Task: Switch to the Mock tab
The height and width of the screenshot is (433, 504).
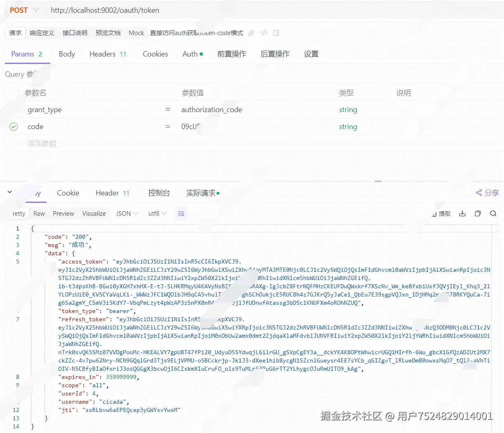Action: pos(136,33)
